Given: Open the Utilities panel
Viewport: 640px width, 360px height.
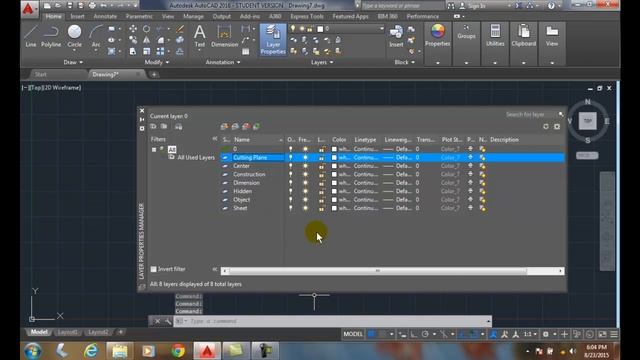Looking at the screenshot, I should point(495,36).
